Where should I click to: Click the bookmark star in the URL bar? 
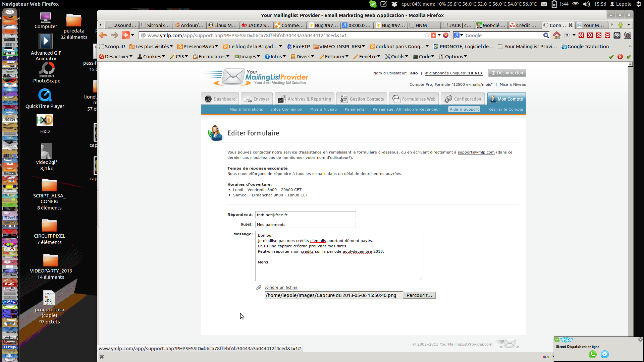(x=426, y=35)
